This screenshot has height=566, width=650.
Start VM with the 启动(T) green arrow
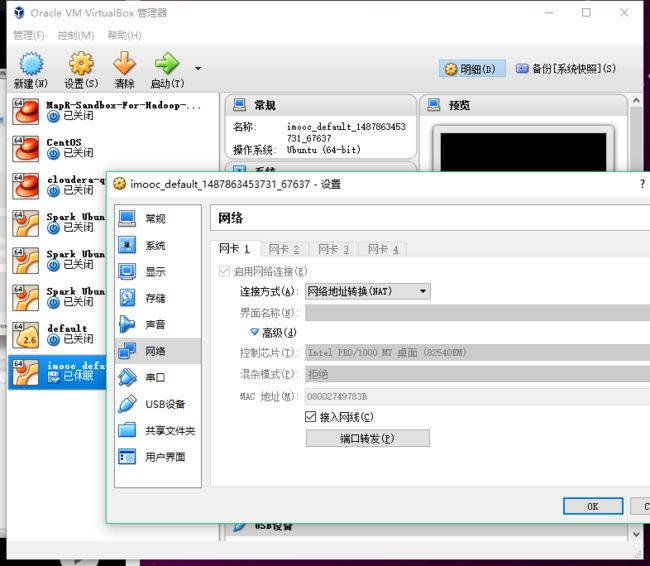[x=167, y=63]
